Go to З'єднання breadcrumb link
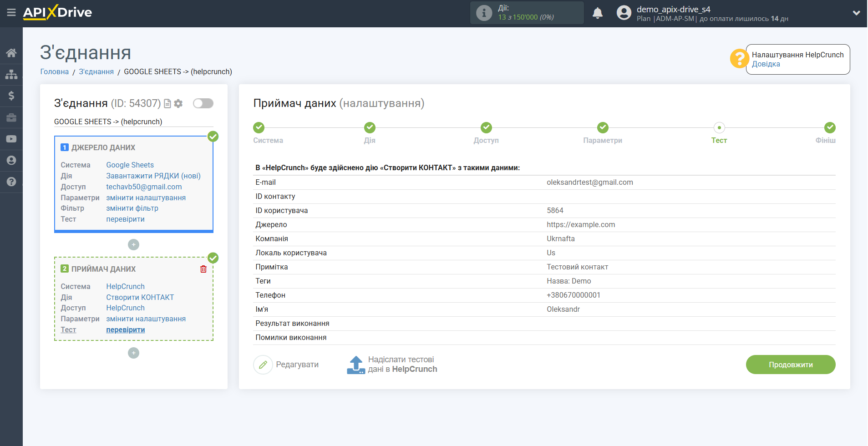868x446 pixels. 96,72
